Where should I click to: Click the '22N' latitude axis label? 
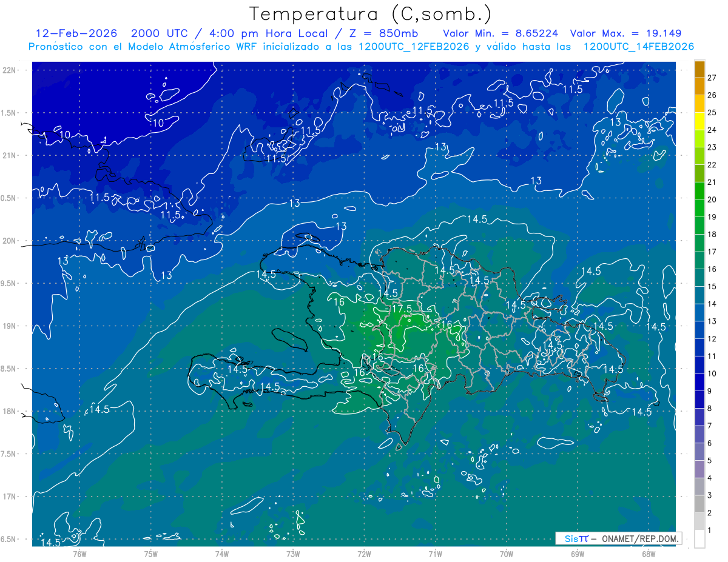pyautogui.click(x=10, y=70)
